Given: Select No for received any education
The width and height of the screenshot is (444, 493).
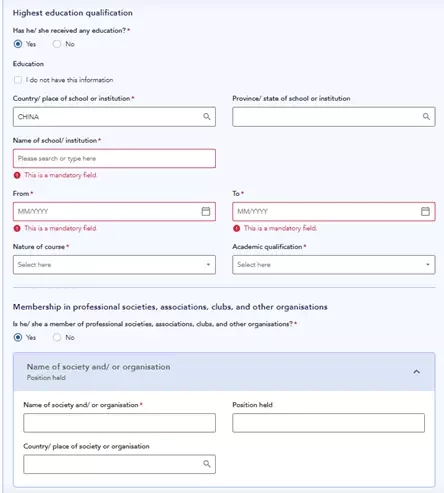Looking at the screenshot, I should click(x=57, y=44).
